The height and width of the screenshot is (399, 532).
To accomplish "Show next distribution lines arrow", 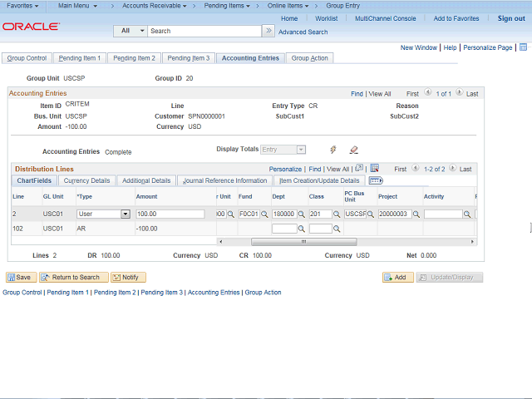I will [x=452, y=168].
